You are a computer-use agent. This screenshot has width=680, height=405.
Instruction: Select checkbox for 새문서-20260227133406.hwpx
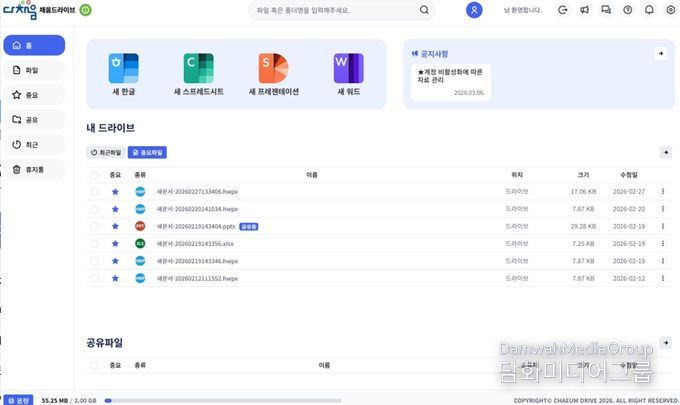click(x=94, y=192)
